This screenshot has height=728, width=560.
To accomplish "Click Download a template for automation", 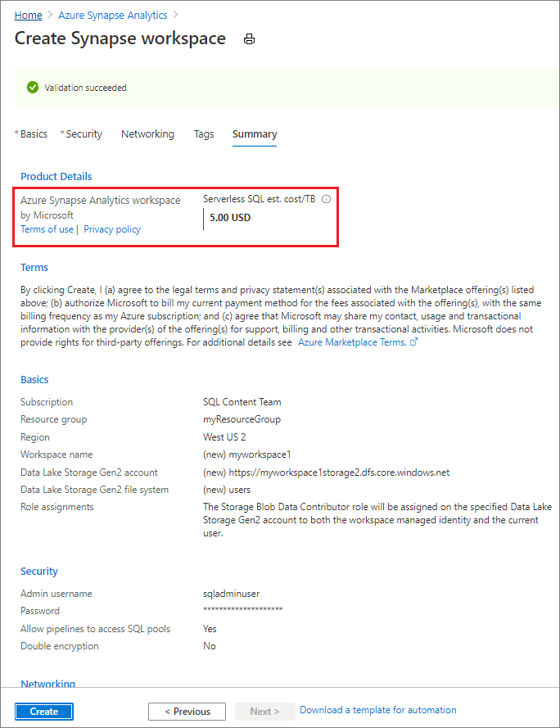I will [378, 710].
